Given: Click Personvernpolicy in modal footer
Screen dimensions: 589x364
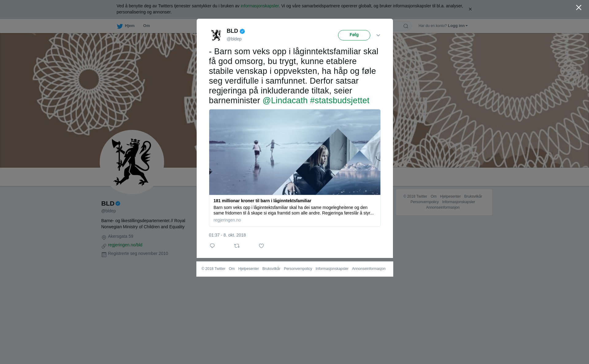Looking at the screenshot, I should [298, 269].
